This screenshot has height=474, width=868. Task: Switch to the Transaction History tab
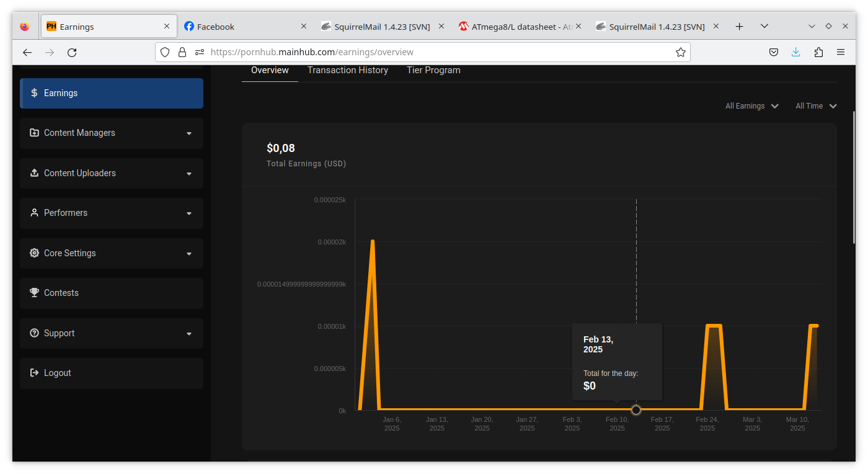click(348, 70)
